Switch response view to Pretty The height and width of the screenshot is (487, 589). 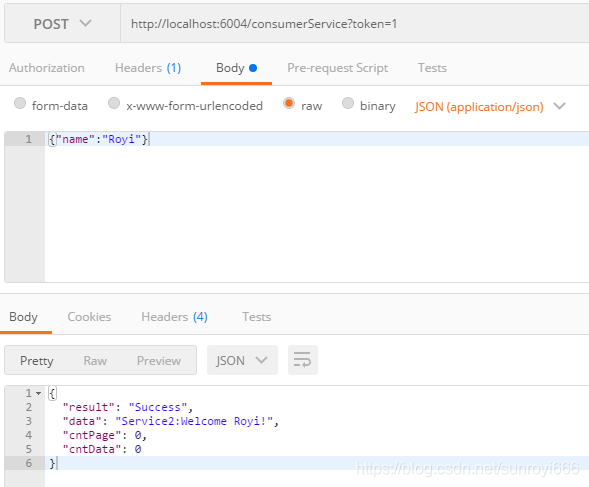(36, 361)
